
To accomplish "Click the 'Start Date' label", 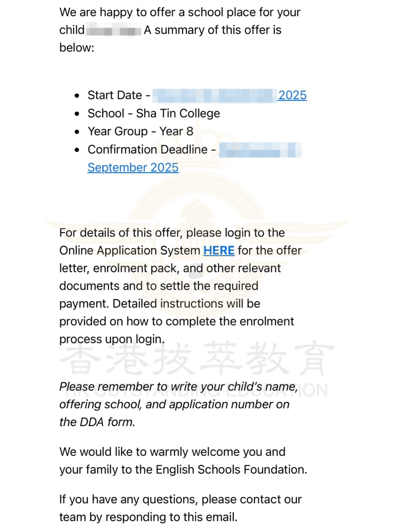I will point(115,95).
